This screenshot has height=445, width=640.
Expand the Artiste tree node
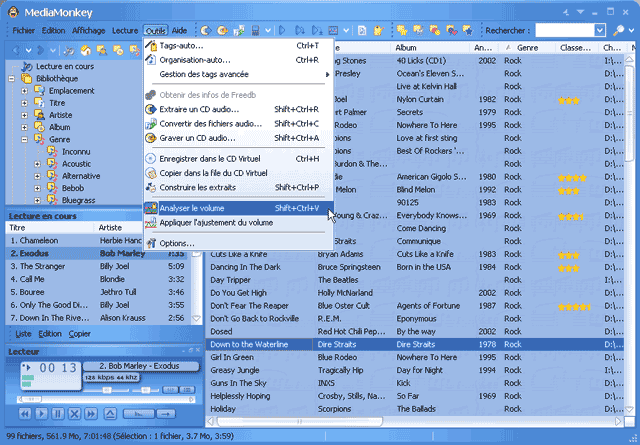tap(24, 115)
